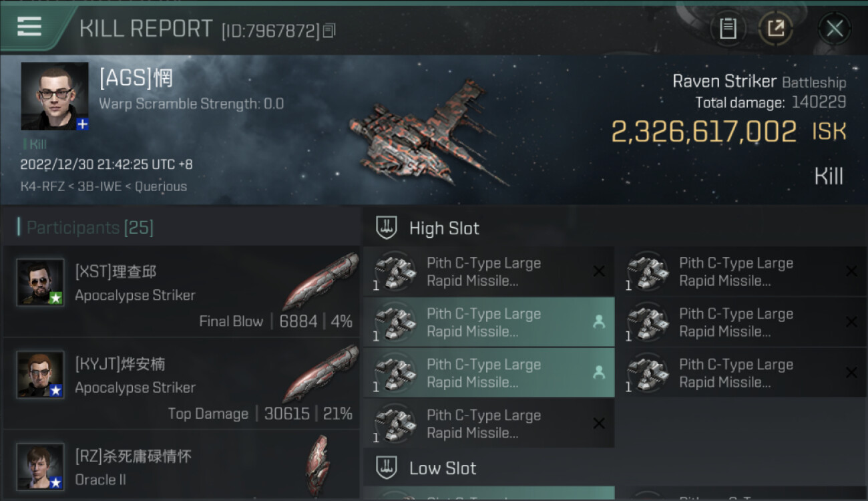Open the victim's character portrait
The width and height of the screenshot is (868, 501).
tap(54, 96)
